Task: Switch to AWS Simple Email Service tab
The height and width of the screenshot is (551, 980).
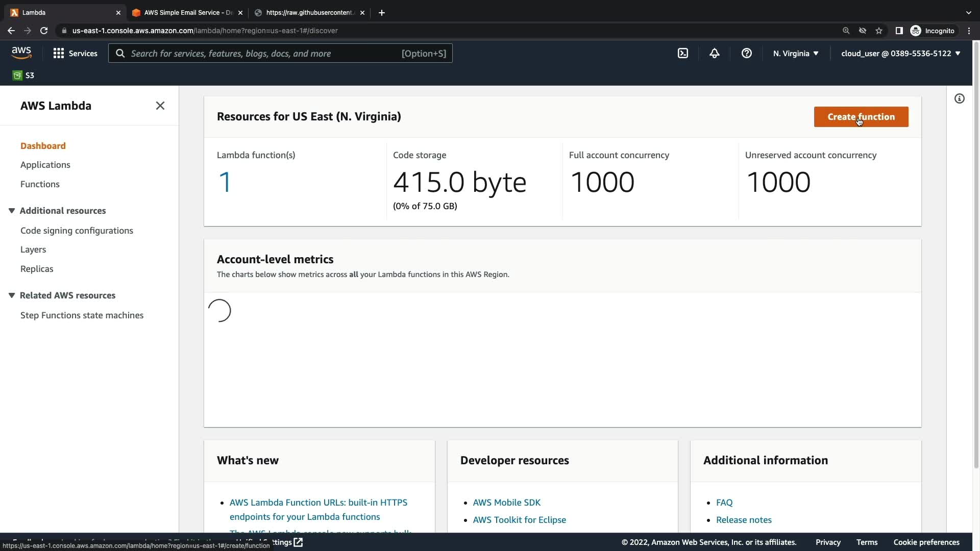Action: [x=187, y=12]
